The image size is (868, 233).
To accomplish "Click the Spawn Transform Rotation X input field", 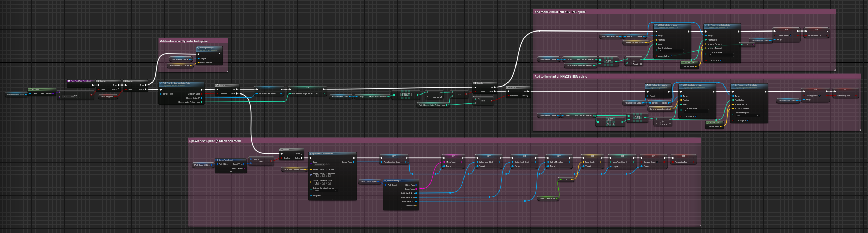I will point(317,176).
